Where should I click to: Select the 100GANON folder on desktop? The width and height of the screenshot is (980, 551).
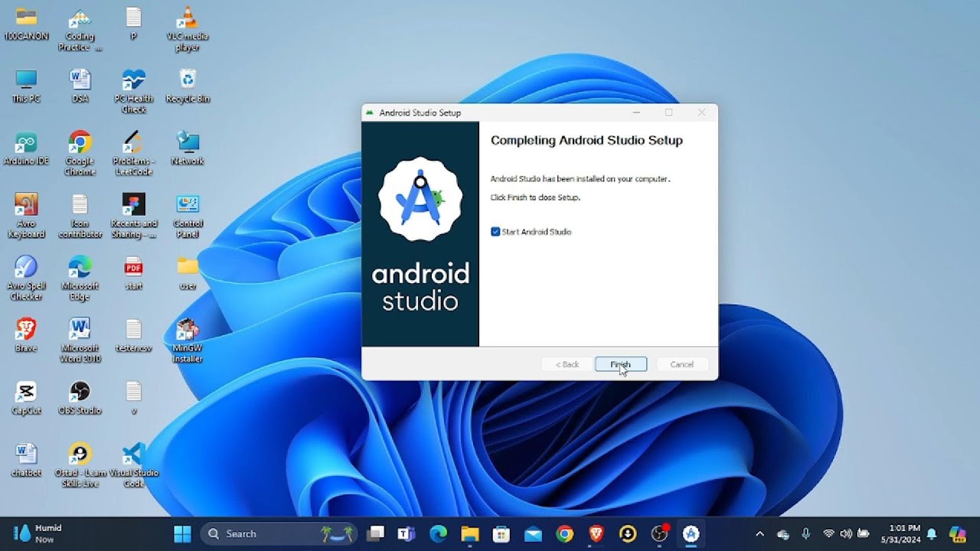(27, 23)
